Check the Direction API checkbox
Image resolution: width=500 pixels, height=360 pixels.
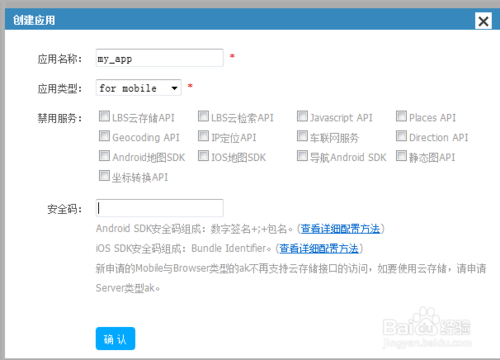coord(401,136)
